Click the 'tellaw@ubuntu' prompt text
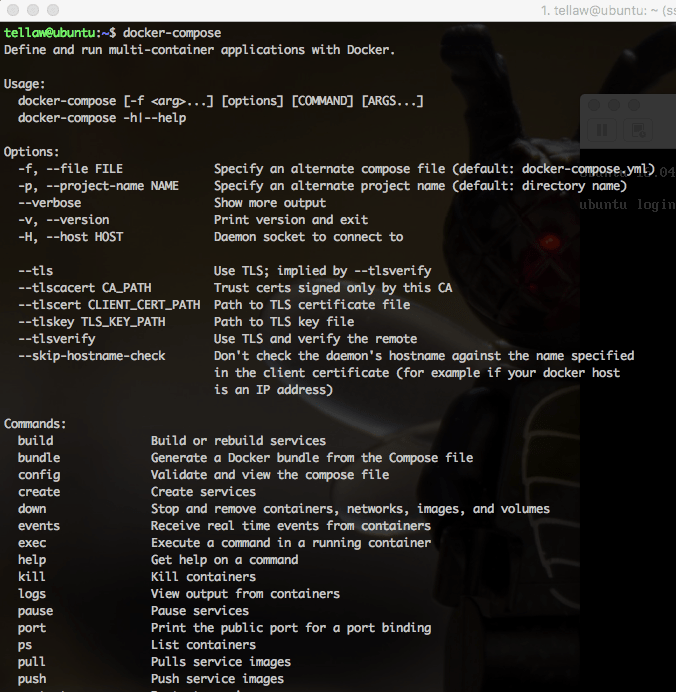This screenshot has height=692, width=676. (x=49, y=33)
